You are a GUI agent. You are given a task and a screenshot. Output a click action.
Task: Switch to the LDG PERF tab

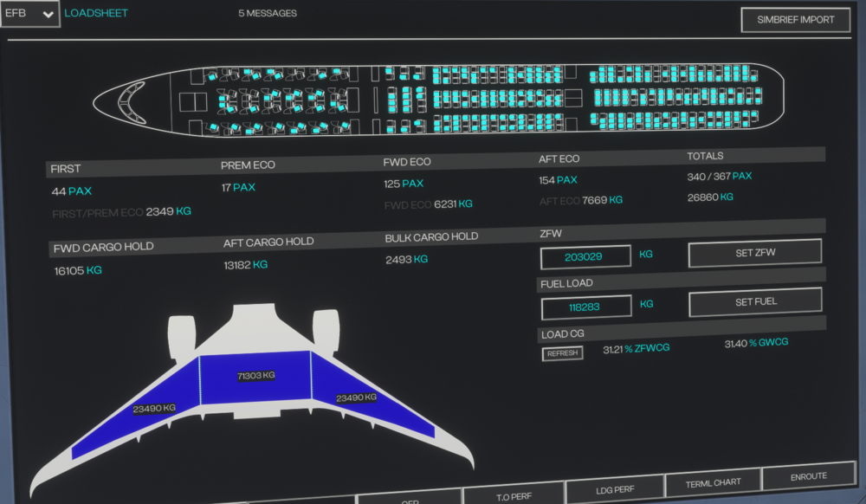click(613, 488)
